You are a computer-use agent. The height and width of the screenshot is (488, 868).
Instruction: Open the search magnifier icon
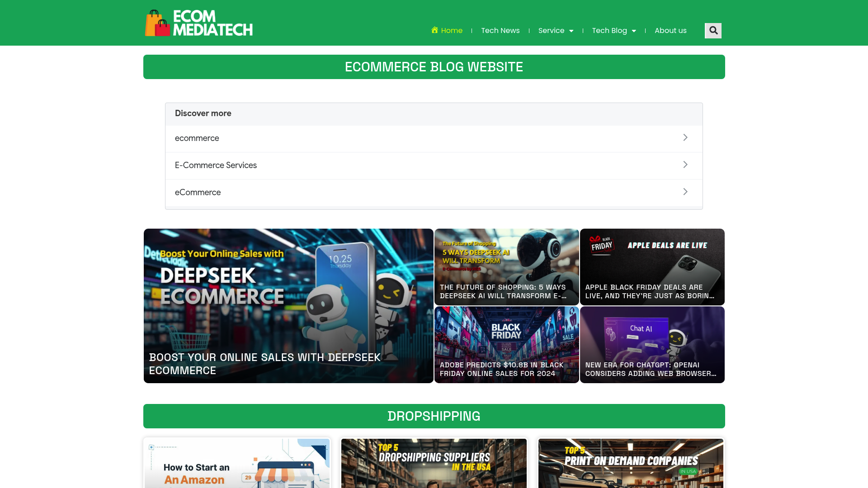tap(713, 31)
